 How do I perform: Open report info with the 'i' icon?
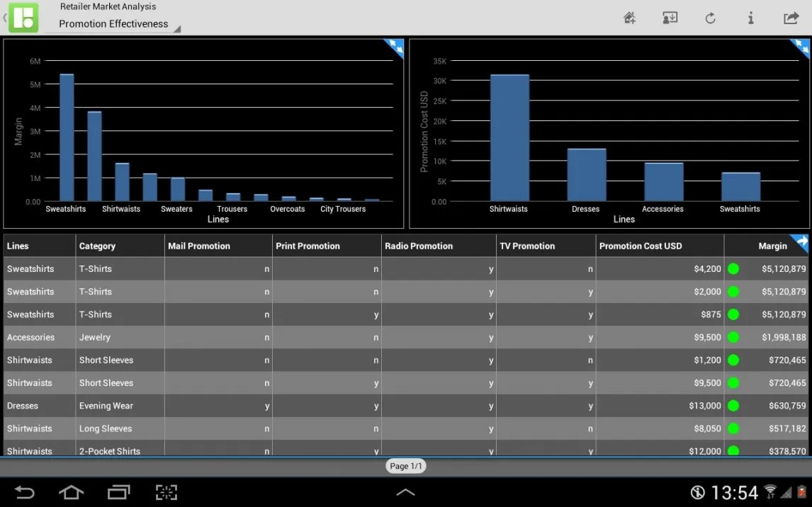(x=750, y=18)
